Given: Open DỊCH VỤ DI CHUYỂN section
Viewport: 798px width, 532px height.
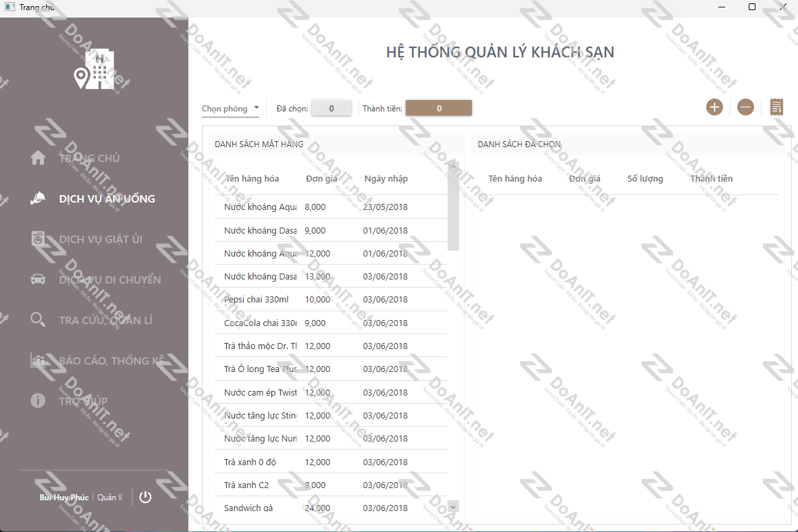Looking at the screenshot, I should 110,280.
